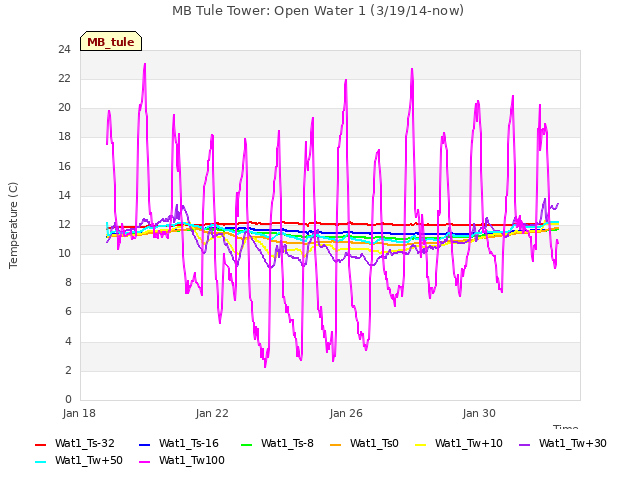640x480 pixels.
Task: Click the Jan 22 x-axis label
Action: [212, 413]
